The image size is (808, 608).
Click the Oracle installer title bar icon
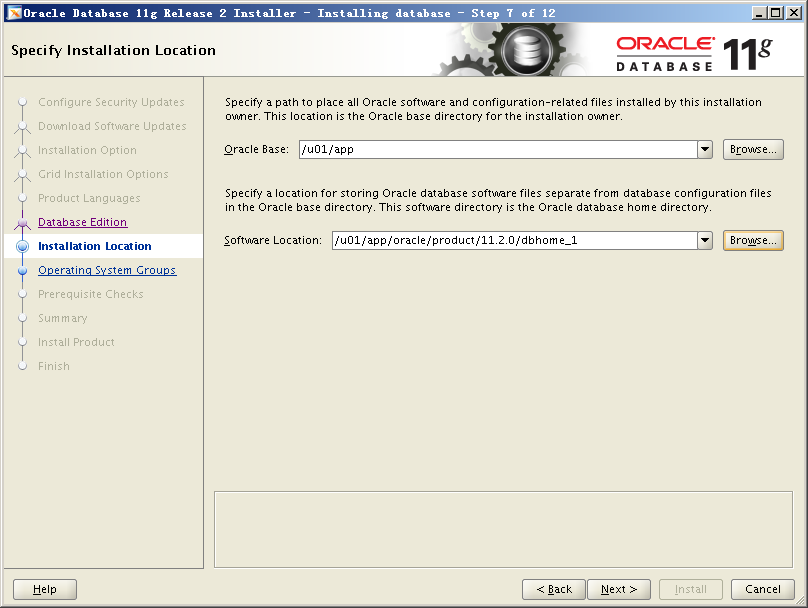(13, 13)
